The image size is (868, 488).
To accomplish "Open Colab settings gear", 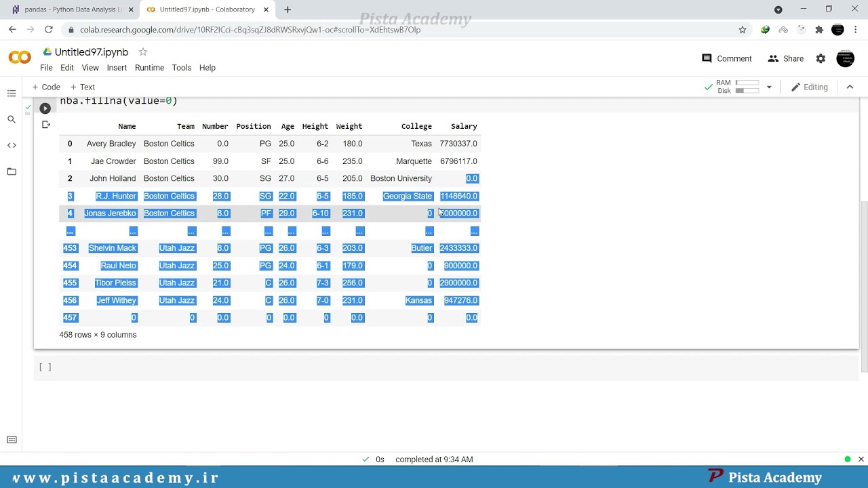I will (821, 59).
